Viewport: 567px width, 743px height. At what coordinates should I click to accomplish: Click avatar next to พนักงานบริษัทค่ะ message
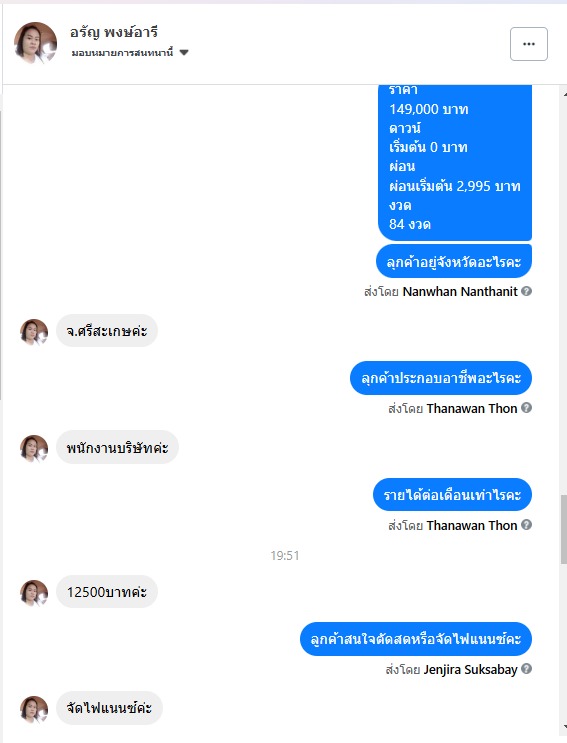click(x=34, y=448)
